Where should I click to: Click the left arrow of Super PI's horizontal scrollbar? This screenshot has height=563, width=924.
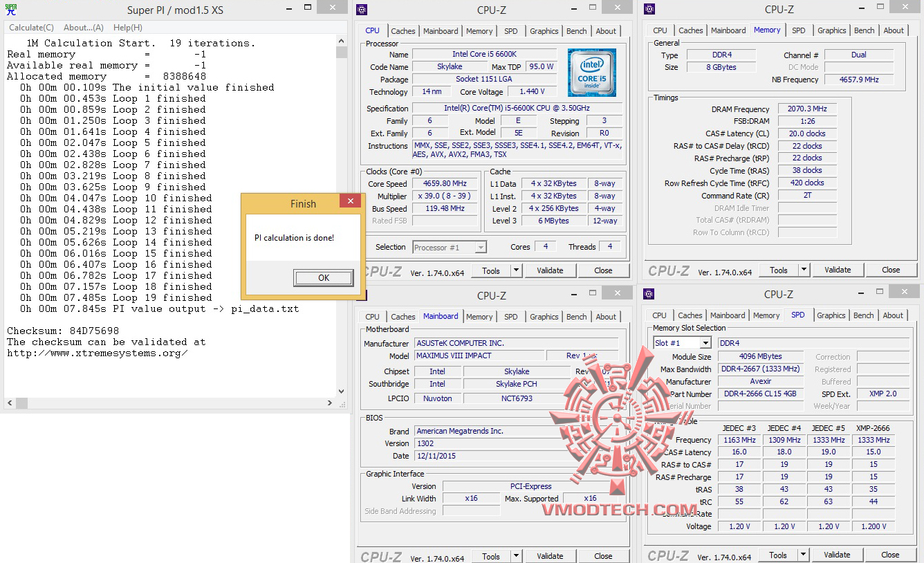click(9, 403)
